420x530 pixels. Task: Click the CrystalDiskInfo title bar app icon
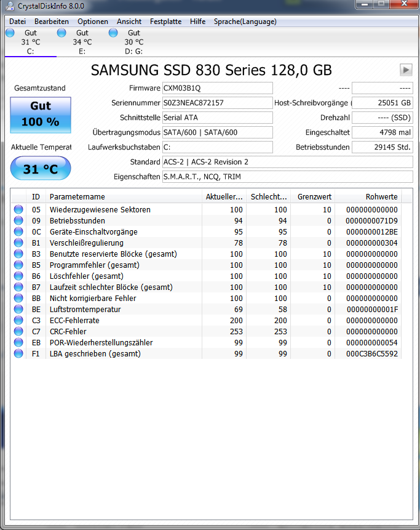(10, 6)
